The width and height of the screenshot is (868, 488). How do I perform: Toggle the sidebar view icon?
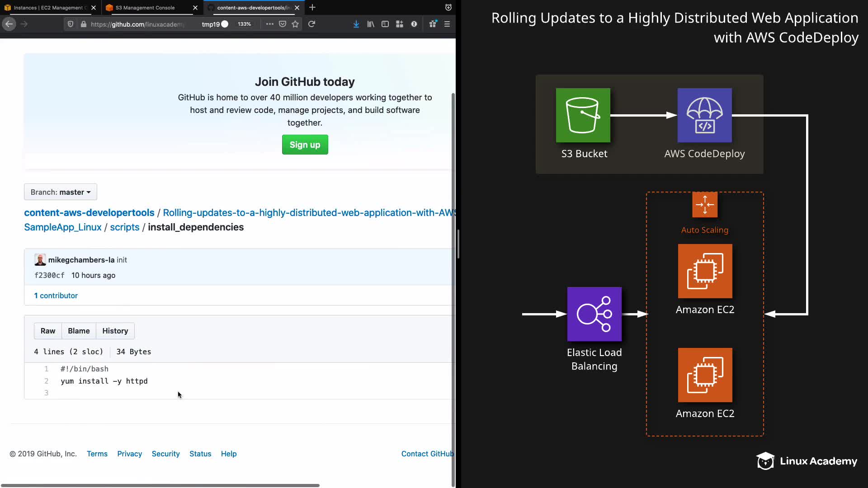click(x=385, y=24)
